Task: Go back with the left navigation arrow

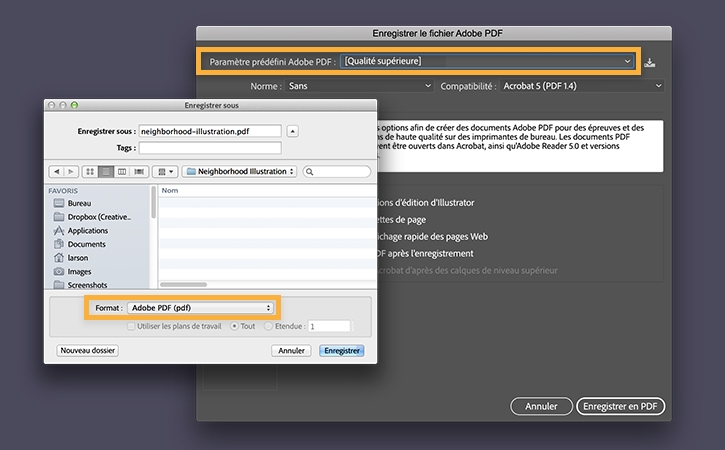Action: (56, 172)
